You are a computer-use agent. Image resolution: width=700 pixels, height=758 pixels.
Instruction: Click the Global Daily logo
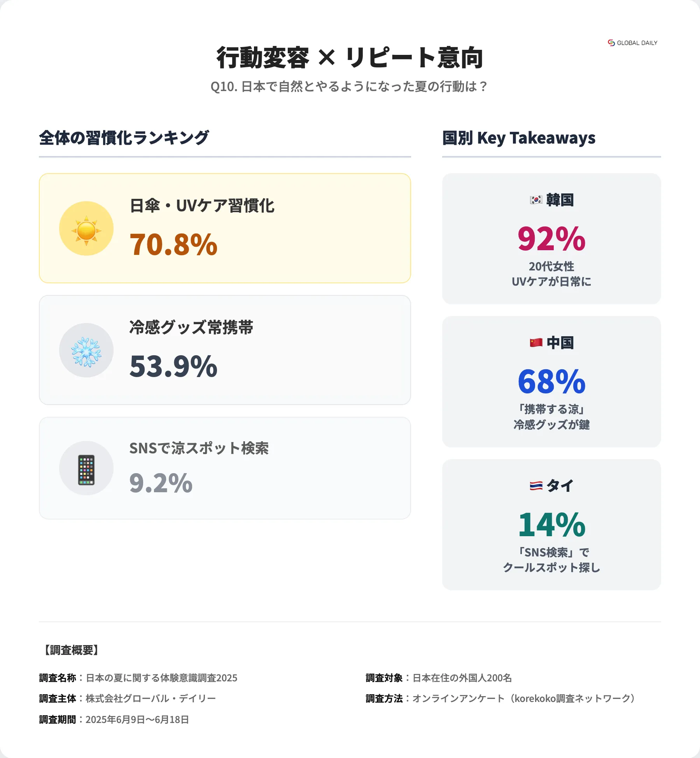(x=632, y=43)
